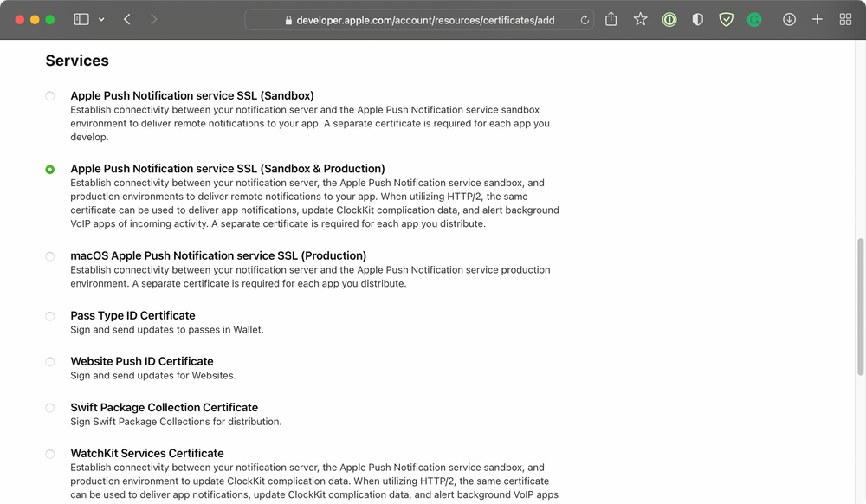The width and height of the screenshot is (866, 504).
Task: Click the half-shaded privacy shield icon
Action: [697, 19]
